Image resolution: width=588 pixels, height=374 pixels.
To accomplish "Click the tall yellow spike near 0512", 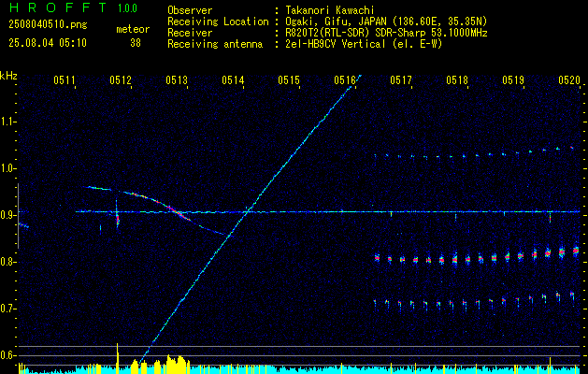I will [x=118, y=358].
